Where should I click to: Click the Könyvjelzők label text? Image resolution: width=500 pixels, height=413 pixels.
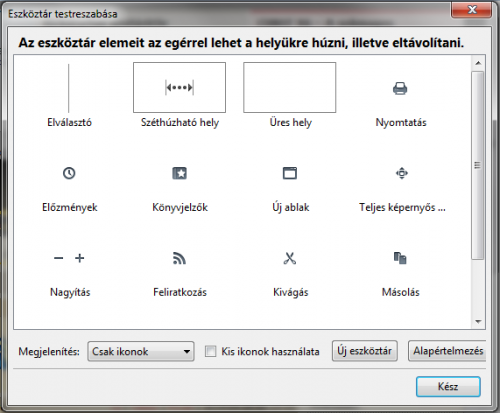[x=180, y=207]
